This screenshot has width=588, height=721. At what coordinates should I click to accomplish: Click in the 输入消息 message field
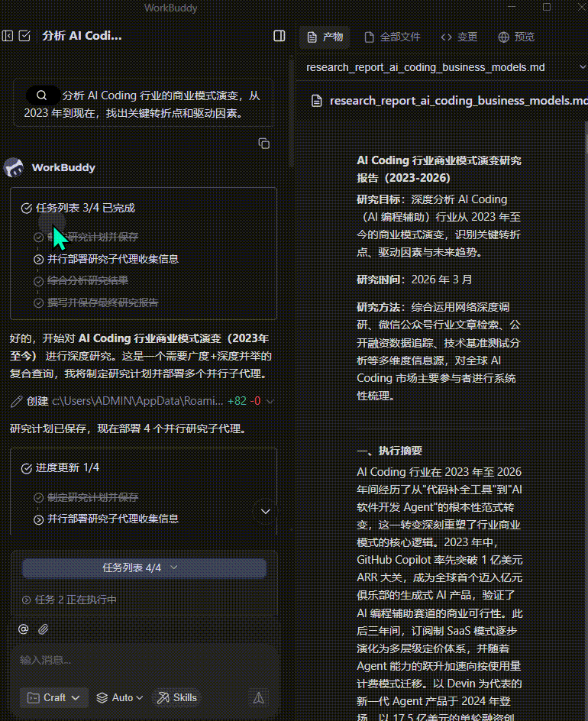[144, 661]
